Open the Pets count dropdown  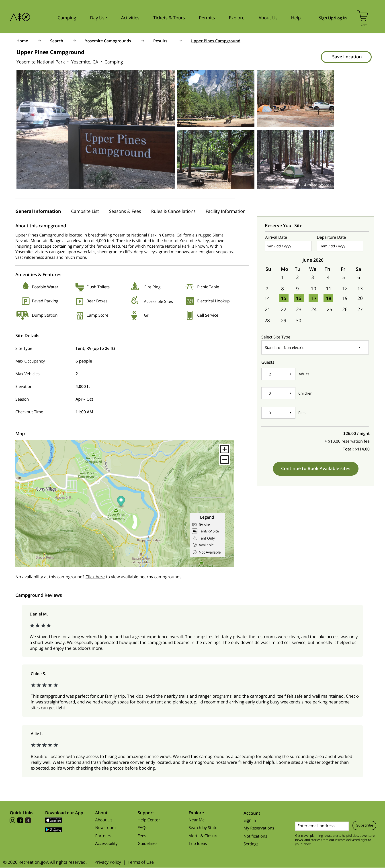(x=278, y=413)
